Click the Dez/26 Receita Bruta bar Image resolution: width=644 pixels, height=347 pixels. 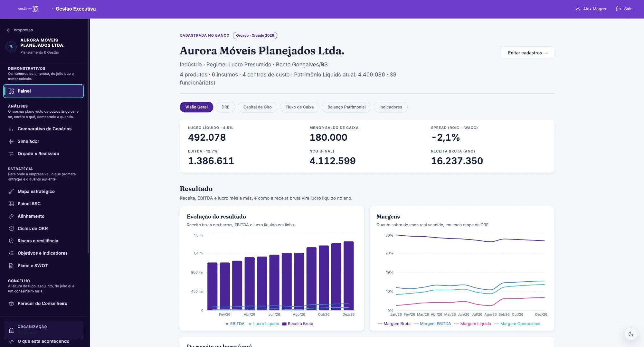348,276
